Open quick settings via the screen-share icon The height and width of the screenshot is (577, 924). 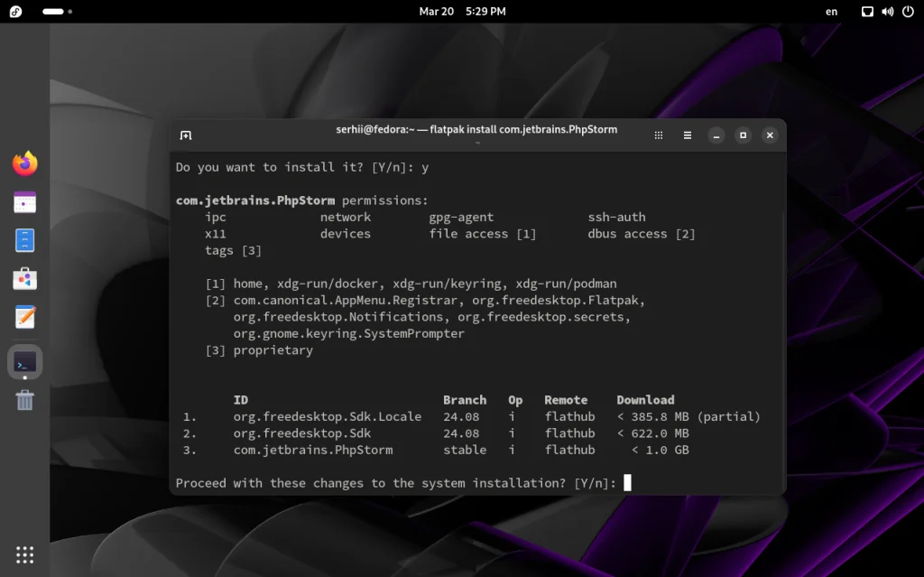pyautogui.click(x=866, y=12)
